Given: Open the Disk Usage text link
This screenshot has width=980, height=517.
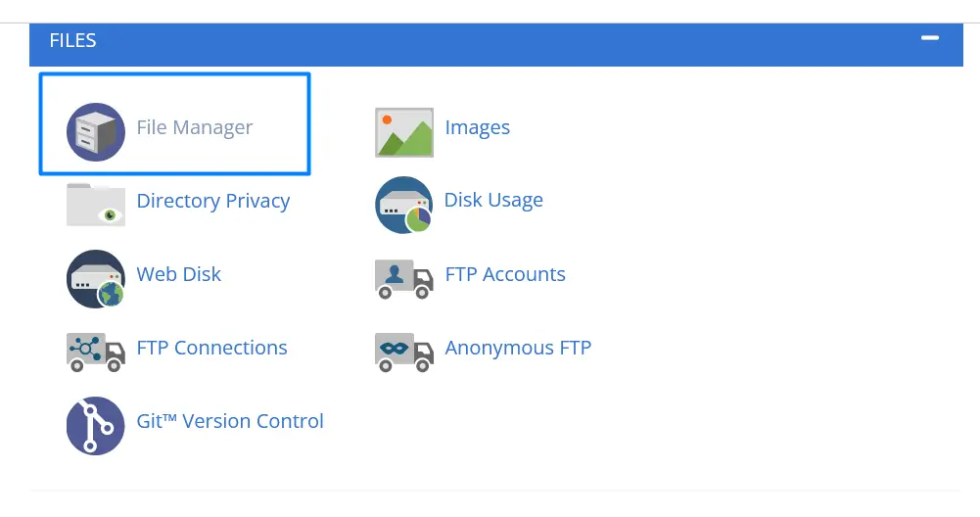Looking at the screenshot, I should tap(493, 201).
